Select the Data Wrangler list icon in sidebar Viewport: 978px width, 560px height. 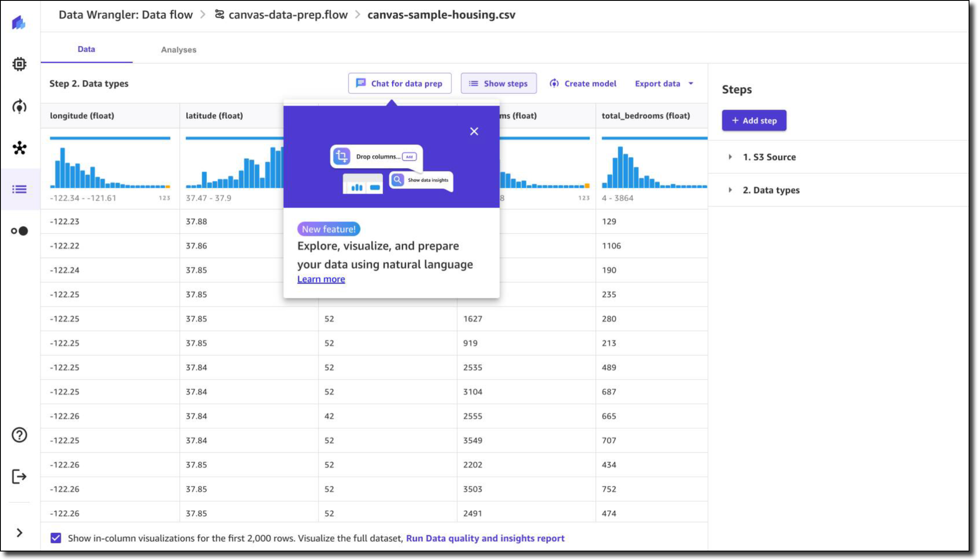coord(19,189)
